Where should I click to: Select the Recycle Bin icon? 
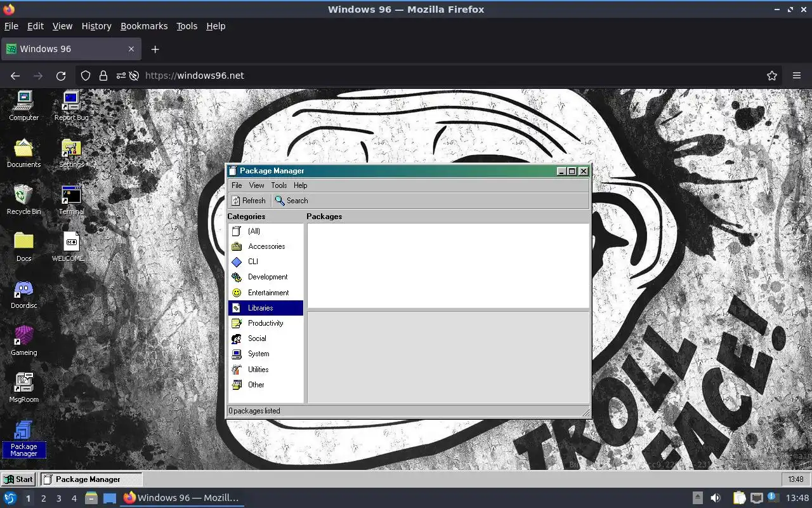pyautogui.click(x=23, y=200)
